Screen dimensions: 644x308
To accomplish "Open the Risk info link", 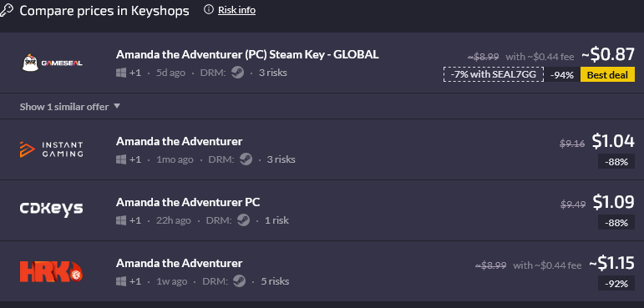I will pyautogui.click(x=236, y=10).
